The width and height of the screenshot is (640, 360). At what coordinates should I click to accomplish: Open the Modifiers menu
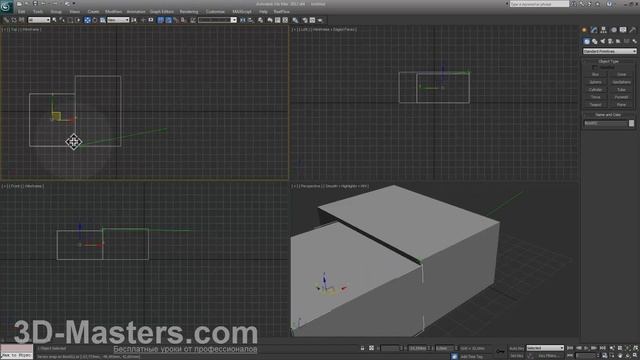[113, 11]
